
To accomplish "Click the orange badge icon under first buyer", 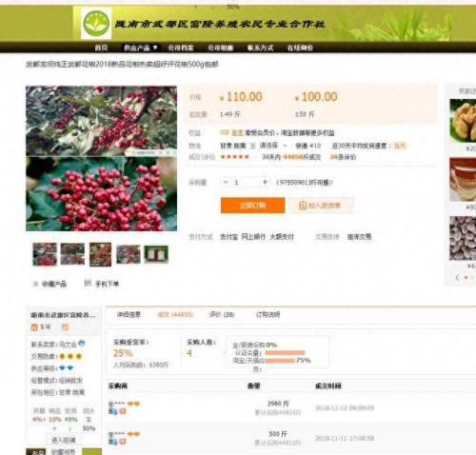I will point(123,411).
